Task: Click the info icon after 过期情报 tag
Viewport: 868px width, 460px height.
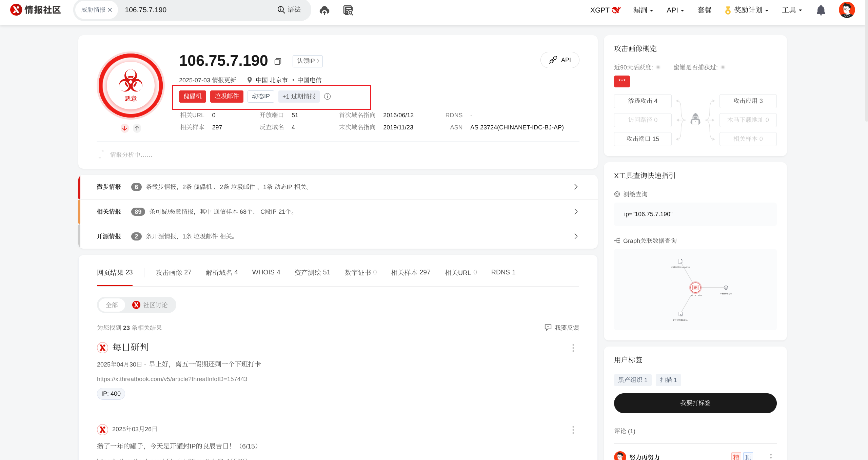Action: click(x=327, y=97)
